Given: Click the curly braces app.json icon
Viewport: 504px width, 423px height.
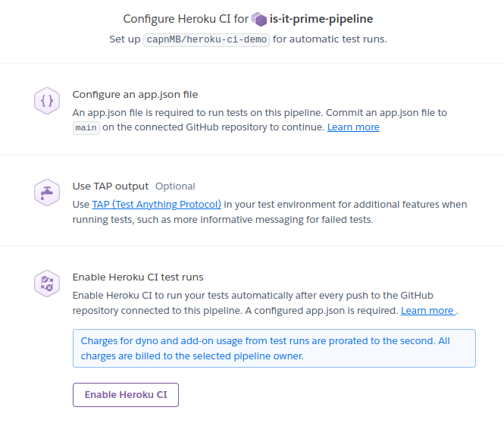Looking at the screenshot, I should point(47,101).
